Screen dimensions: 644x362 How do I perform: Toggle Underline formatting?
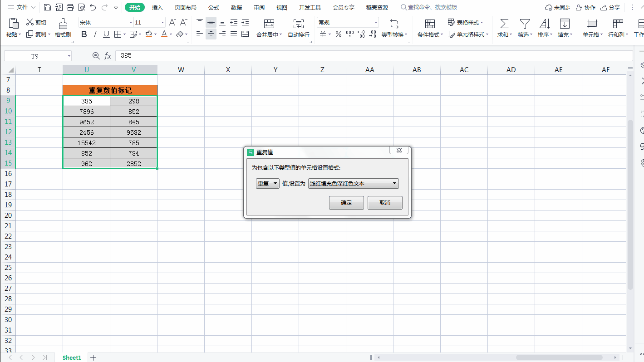106,34
